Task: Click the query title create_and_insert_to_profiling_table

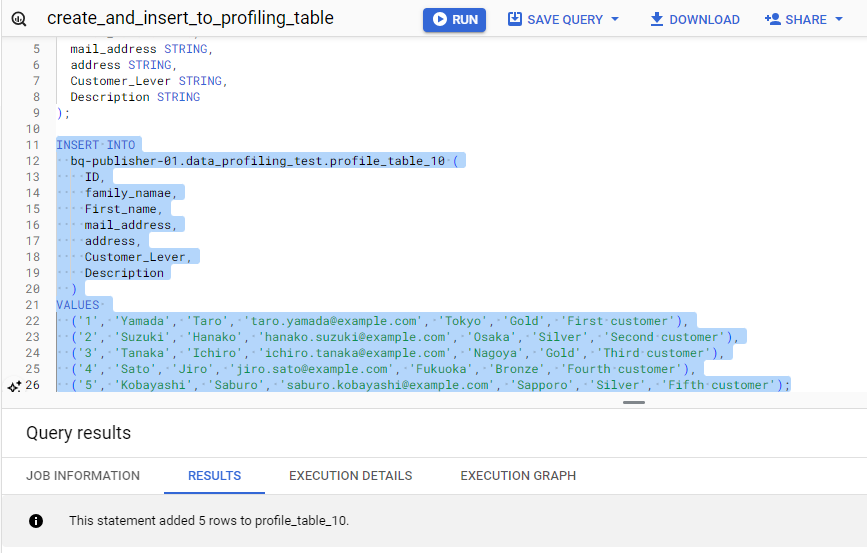Action: pos(190,18)
